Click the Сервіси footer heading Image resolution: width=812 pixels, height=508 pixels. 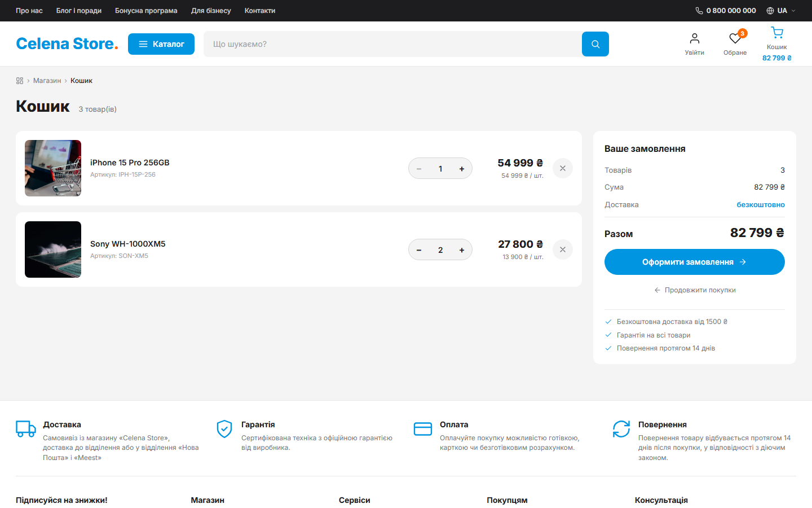click(355, 500)
